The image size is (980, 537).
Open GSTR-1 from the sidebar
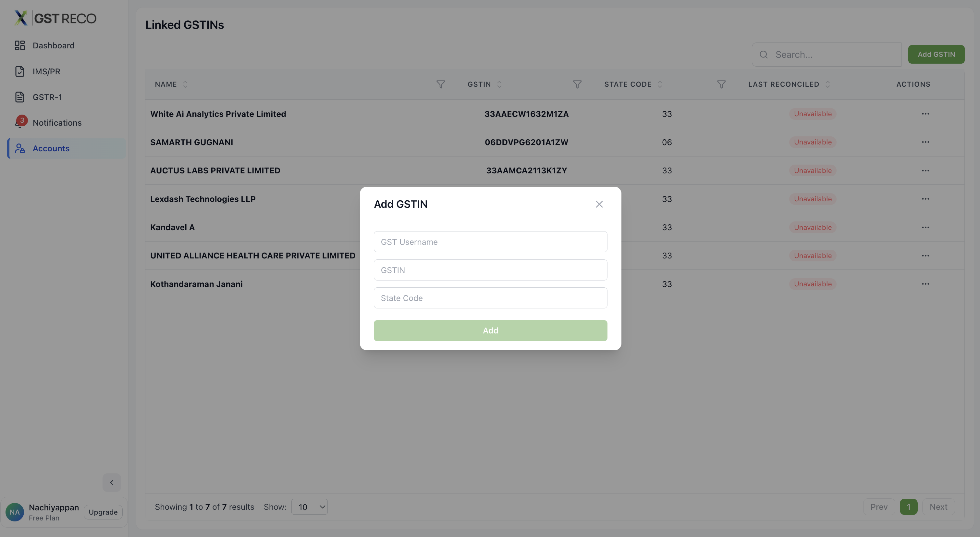click(x=20, y=97)
